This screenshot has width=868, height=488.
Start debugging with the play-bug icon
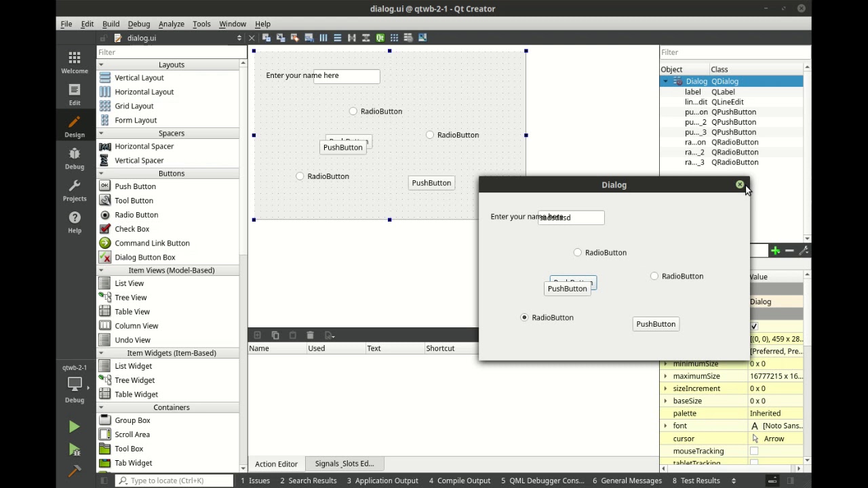[x=74, y=449]
